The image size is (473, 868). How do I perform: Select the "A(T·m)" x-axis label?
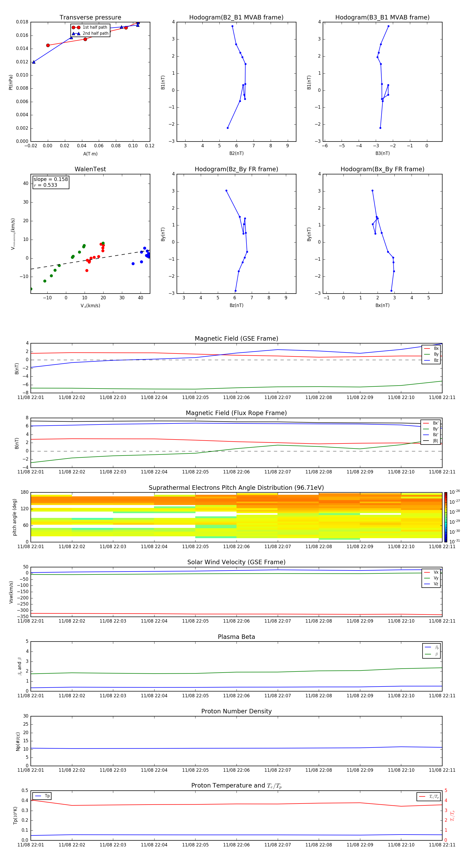pyautogui.click(x=90, y=154)
